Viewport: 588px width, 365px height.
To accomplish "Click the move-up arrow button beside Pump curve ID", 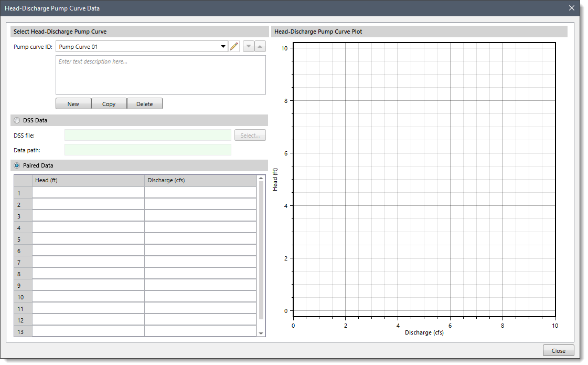I will (260, 47).
